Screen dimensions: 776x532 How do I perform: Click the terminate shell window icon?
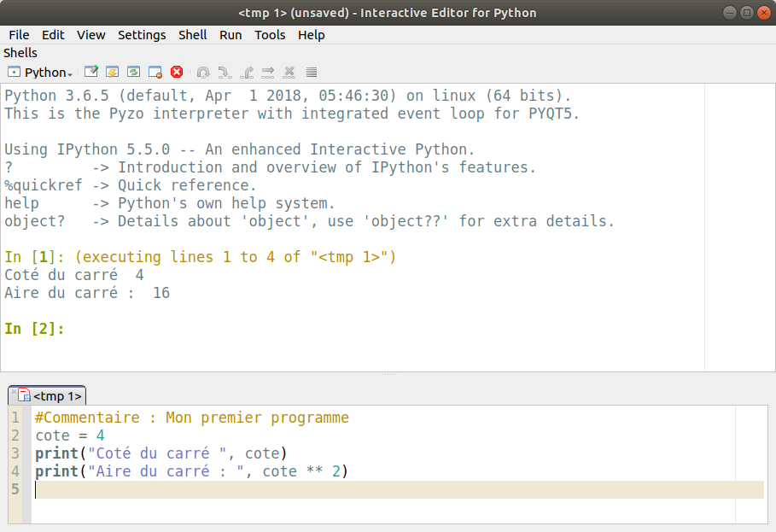click(x=155, y=73)
